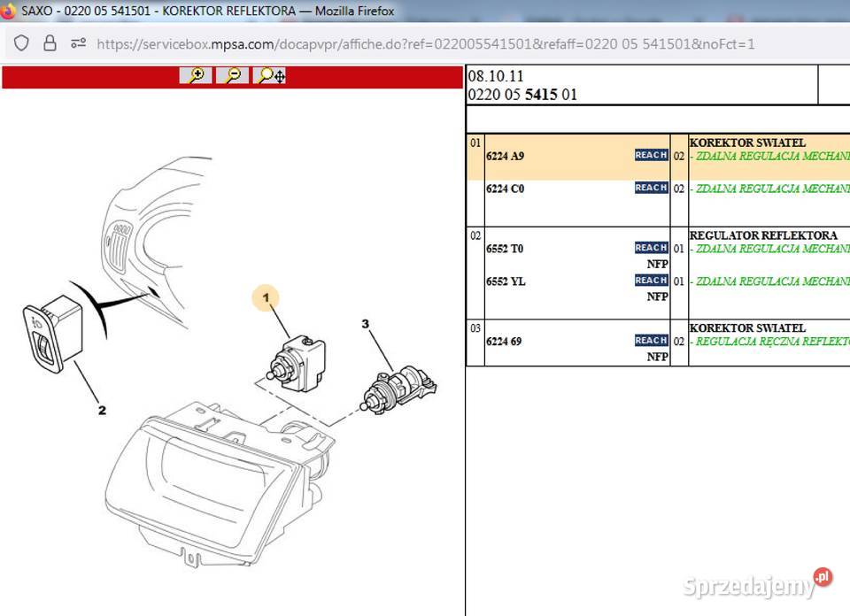Open the tracking protection shield icon
The width and height of the screenshot is (850, 616).
pyautogui.click(x=22, y=42)
